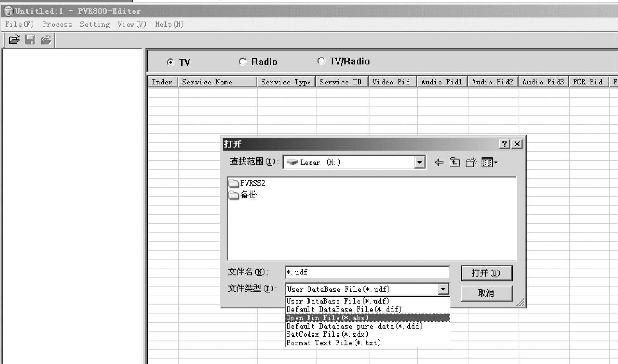Screen dimensions: 618x364
Task: Close the 打开 dialog with the X
Action: (517, 144)
